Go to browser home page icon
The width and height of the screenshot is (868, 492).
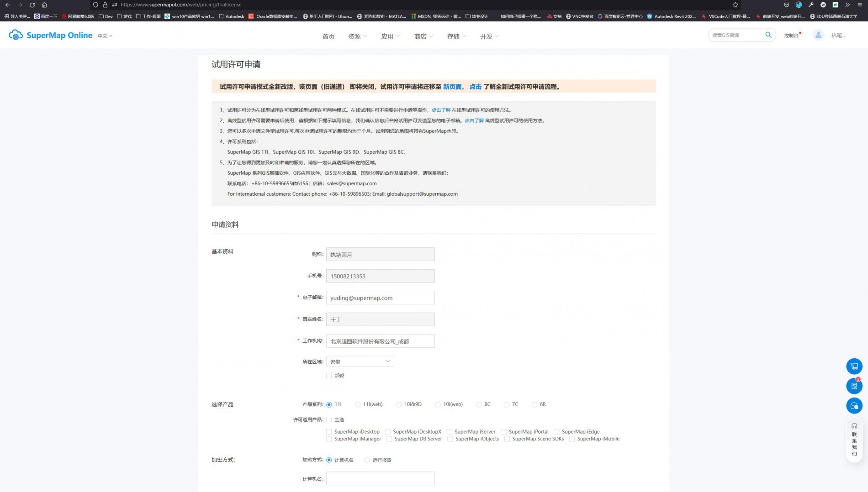click(44, 5)
